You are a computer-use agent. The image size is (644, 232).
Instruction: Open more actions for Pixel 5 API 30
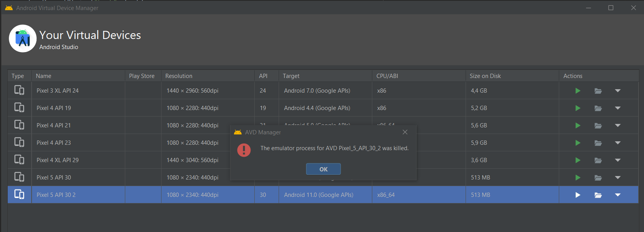pos(618,178)
